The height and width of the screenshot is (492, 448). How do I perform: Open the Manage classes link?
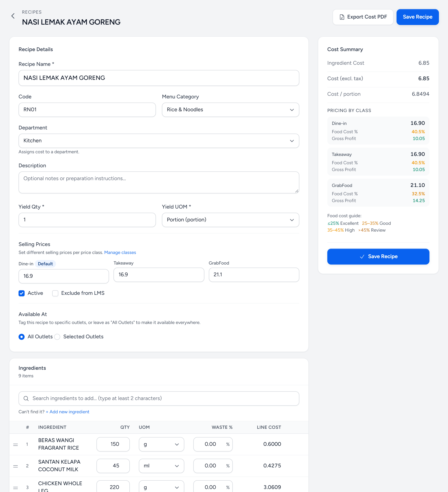[x=120, y=252]
